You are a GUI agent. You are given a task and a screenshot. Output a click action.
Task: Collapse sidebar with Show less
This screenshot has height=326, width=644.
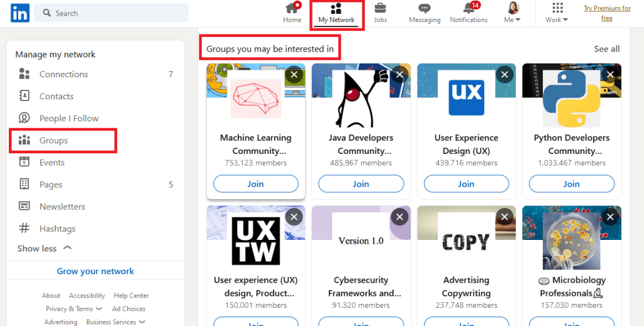point(45,249)
